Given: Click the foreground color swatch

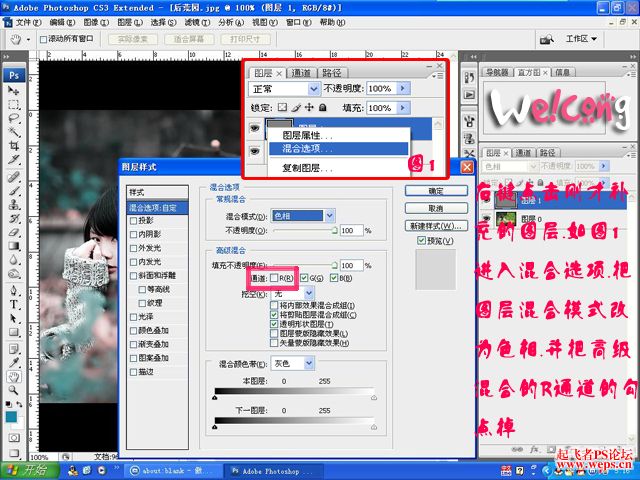Looking at the screenshot, I should click(11, 416).
